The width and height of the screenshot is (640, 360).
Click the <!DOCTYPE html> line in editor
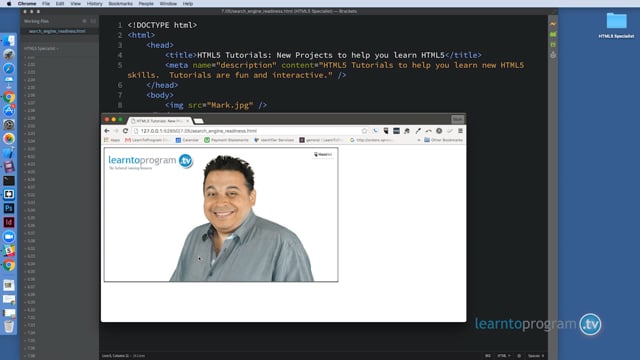162,25
